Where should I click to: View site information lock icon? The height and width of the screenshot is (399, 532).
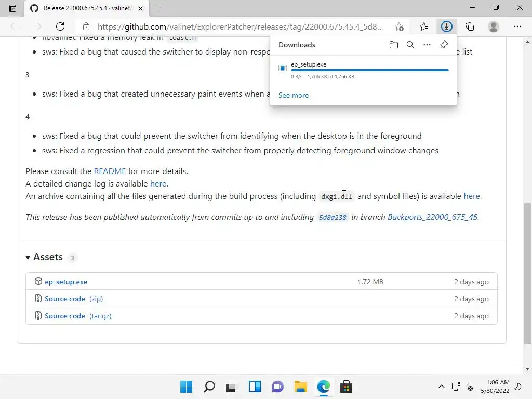click(x=86, y=26)
